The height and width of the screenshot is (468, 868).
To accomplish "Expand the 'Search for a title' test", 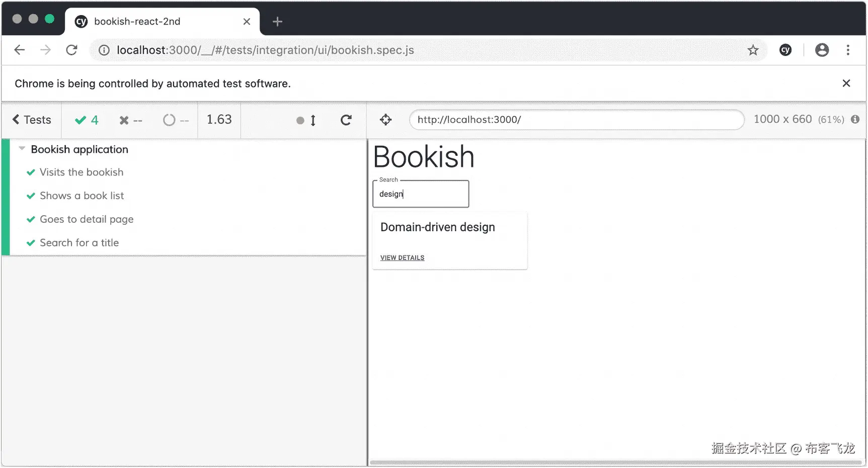I will [x=79, y=243].
